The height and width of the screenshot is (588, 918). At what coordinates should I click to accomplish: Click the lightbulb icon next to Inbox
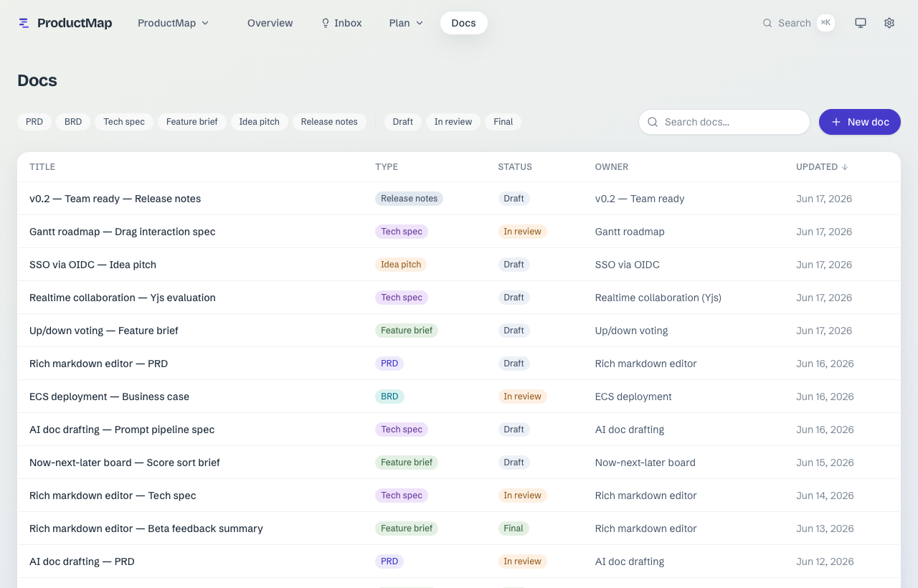coord(326,23)
